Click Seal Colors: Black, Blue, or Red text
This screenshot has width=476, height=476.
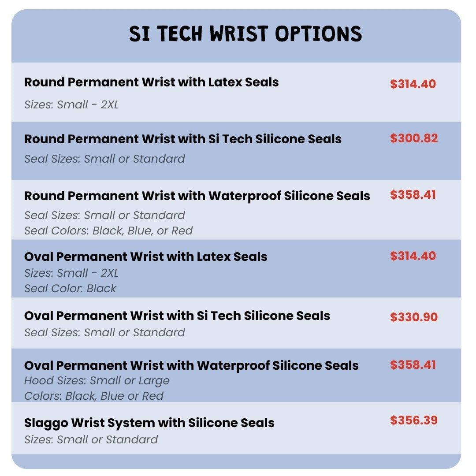point(108,231)
